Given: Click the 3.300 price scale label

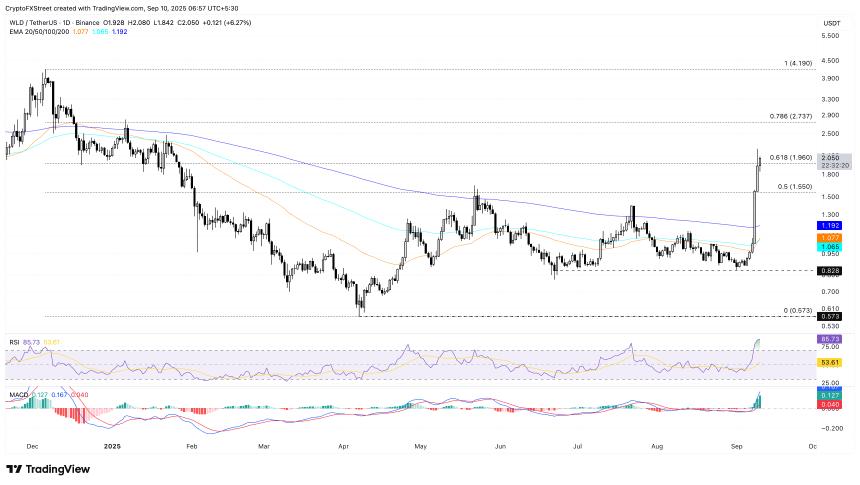Looking at the screenshot, I should click(x=830, y=99).
